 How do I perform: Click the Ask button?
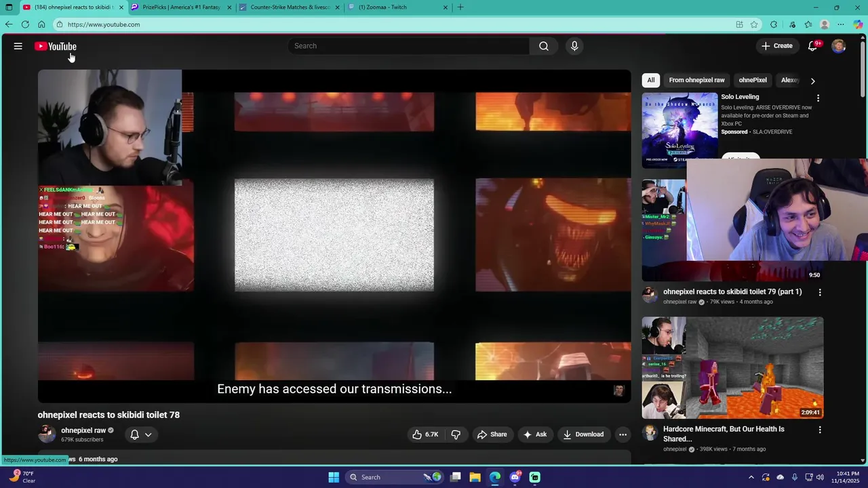534,434
